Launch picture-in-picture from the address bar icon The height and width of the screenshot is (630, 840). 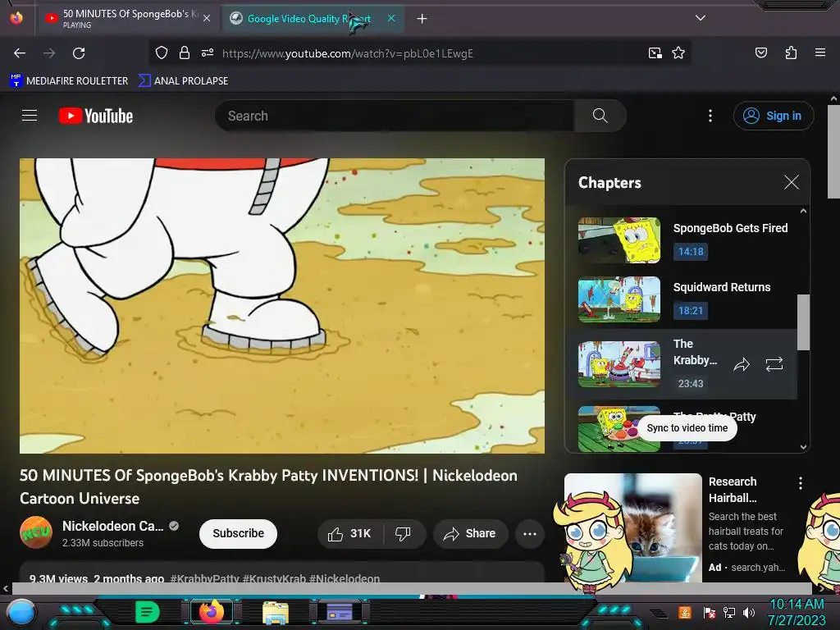655,53
